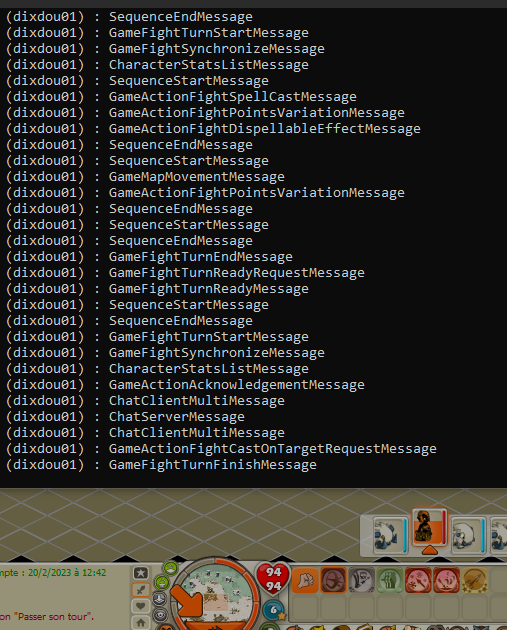507x630 pixels.
Task: Click the house home tab icon
Action: coord(141,623)
